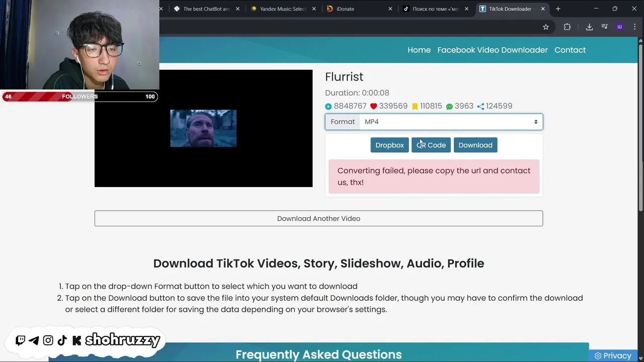Viewport: 644px width, 362px height.
Task: Click the yellow bookmark saves icon
Action: coord(415,107)
